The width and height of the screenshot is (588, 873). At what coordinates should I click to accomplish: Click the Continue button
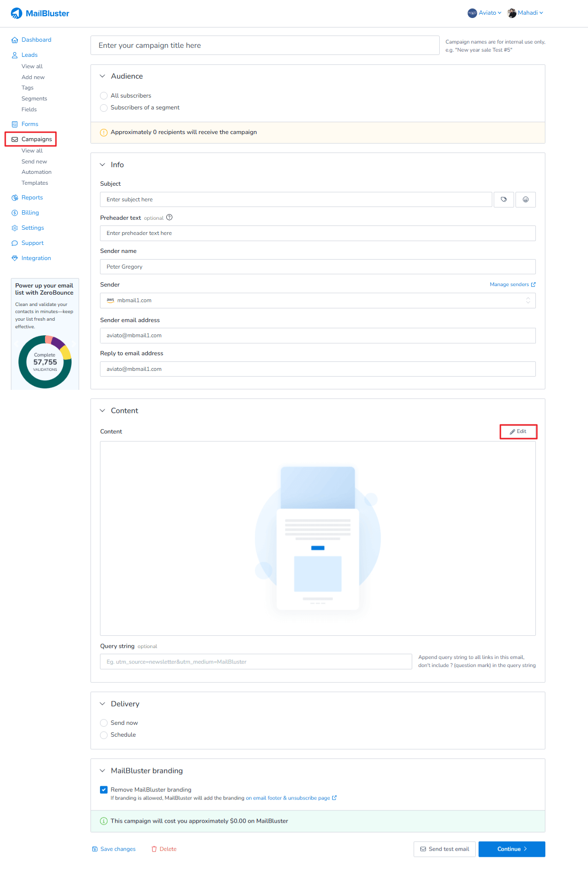[x=511, y=849]
